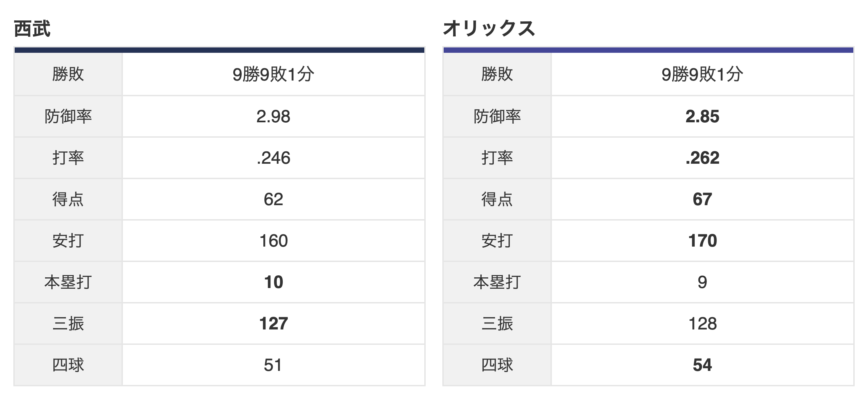Select Orix's 得点 value 67
The width and height of the screenshot is (868, 411).
(x=702, y=199)
